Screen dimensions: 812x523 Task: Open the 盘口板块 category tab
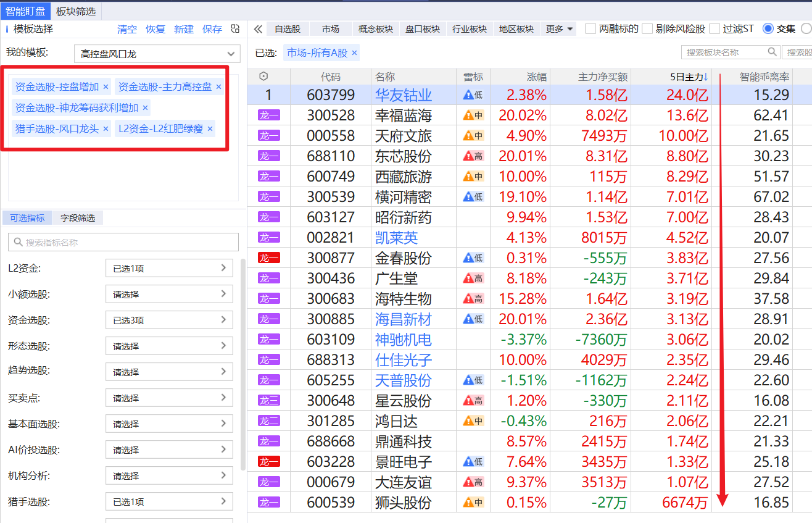pyautogui.click(x=423, y=29)
